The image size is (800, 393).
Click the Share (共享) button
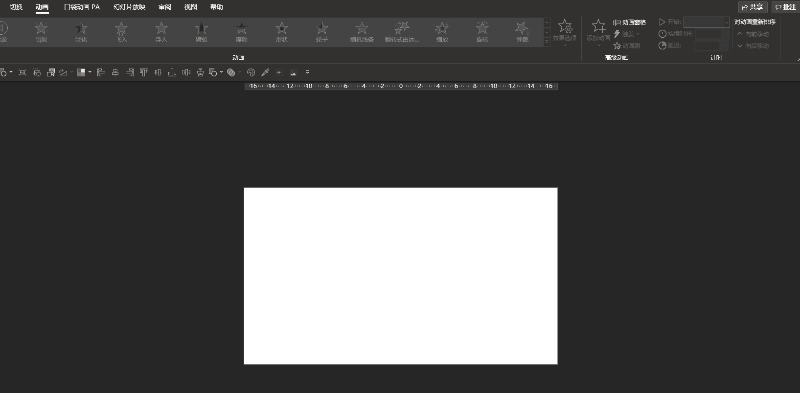(753, 7)
